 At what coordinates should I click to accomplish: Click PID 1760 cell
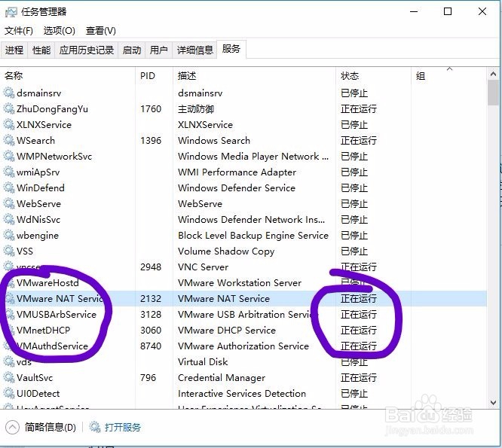pyautogui.click(x=151, y=108)
